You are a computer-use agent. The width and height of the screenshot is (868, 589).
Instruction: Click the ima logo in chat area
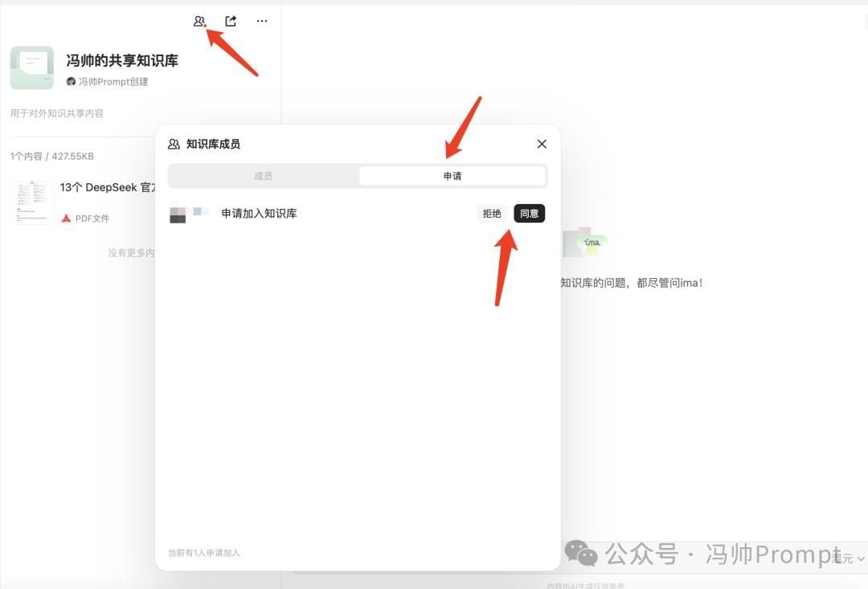tap(592, 243)
